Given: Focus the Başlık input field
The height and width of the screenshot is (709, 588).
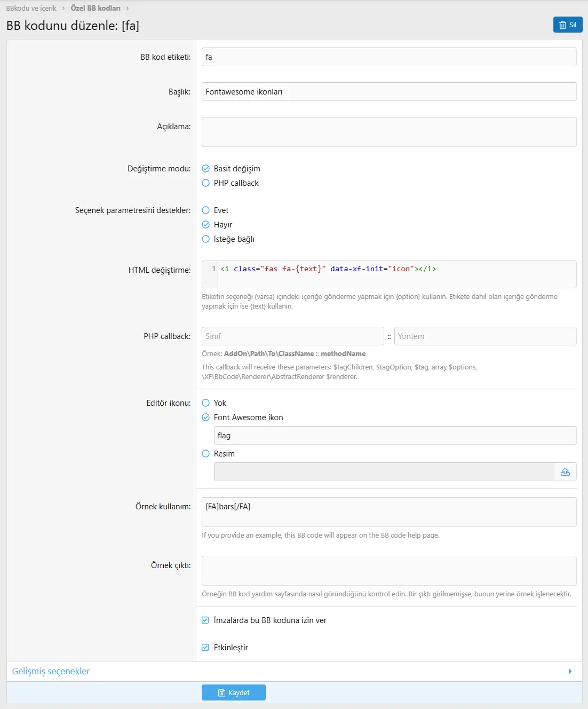Looking at the screenshot, I should [x=389, y=92].
